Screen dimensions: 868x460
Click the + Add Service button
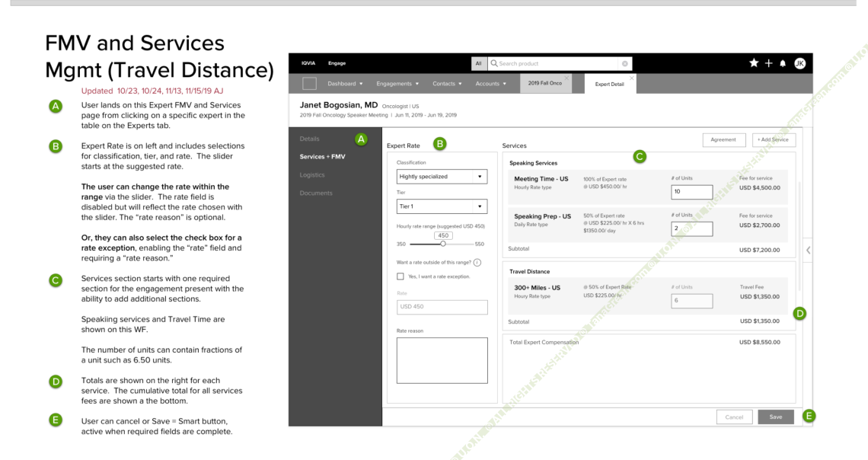pos(774,139)
